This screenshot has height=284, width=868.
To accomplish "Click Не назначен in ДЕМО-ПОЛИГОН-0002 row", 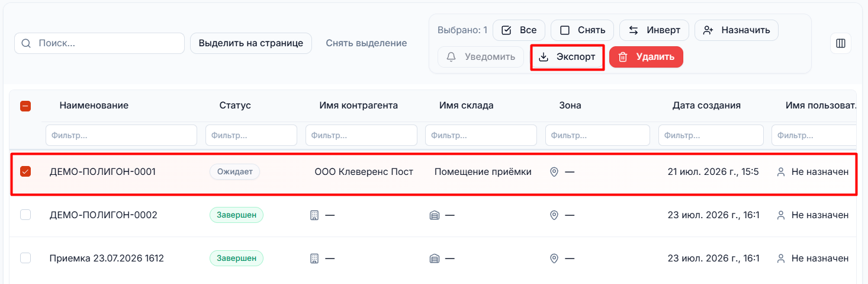I will click(x=820, y=215).
